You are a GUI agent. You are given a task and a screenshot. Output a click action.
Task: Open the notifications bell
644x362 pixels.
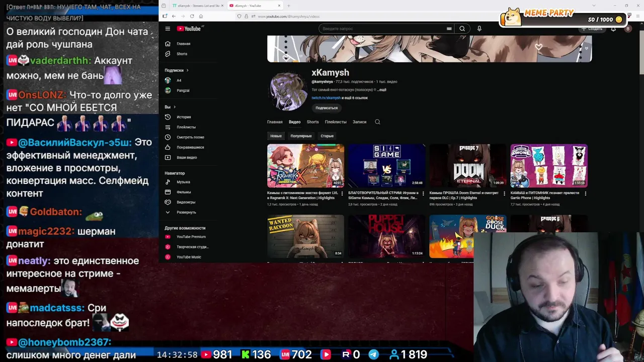point(613,29)
